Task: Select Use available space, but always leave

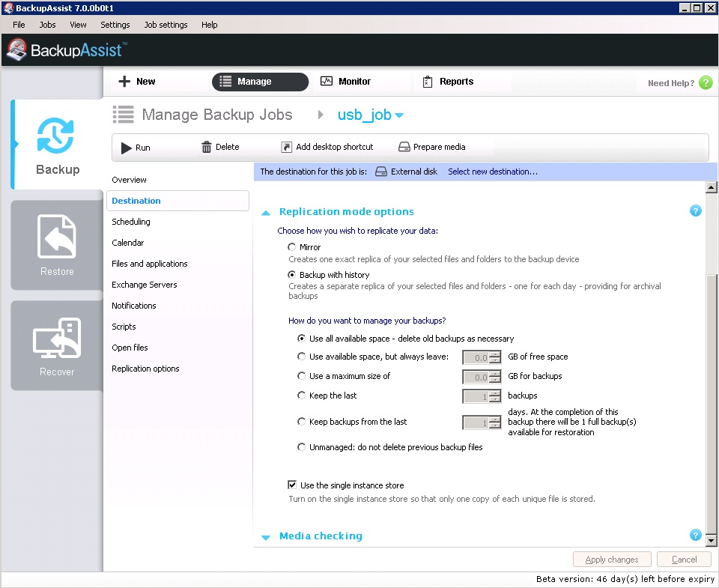Action: (301, 356)
